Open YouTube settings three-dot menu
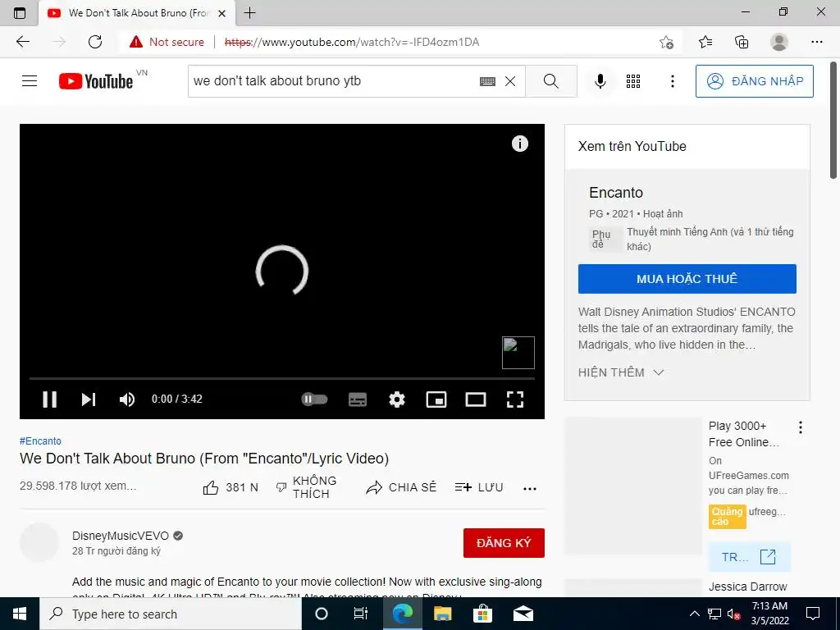This screenshot has width=840, height=630. click(x=673, y=81)
